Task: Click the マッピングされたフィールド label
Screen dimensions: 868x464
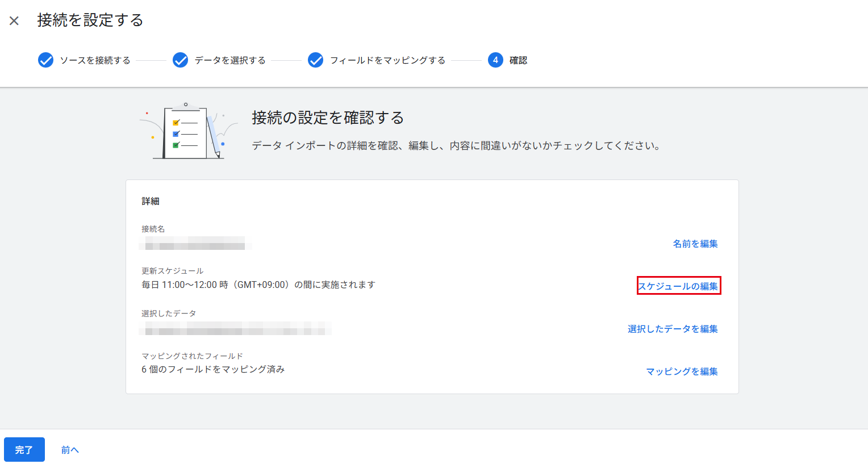Action: click(192, 356)
